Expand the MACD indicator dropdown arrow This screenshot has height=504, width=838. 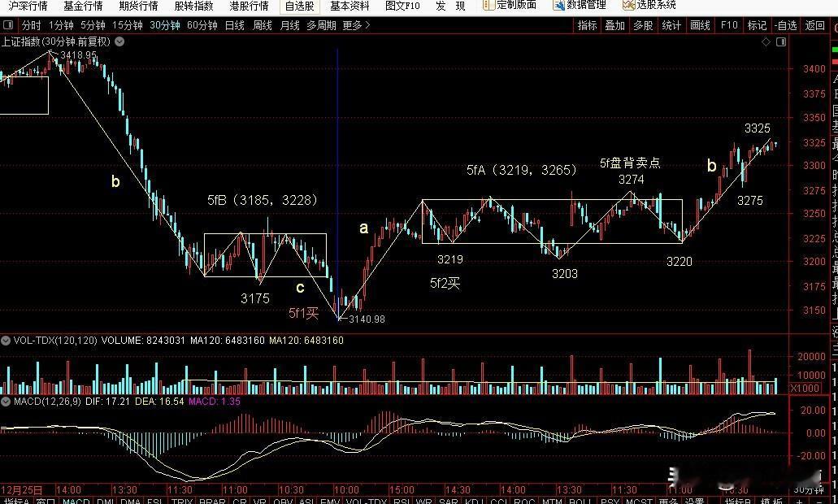(x=6, y=401)
